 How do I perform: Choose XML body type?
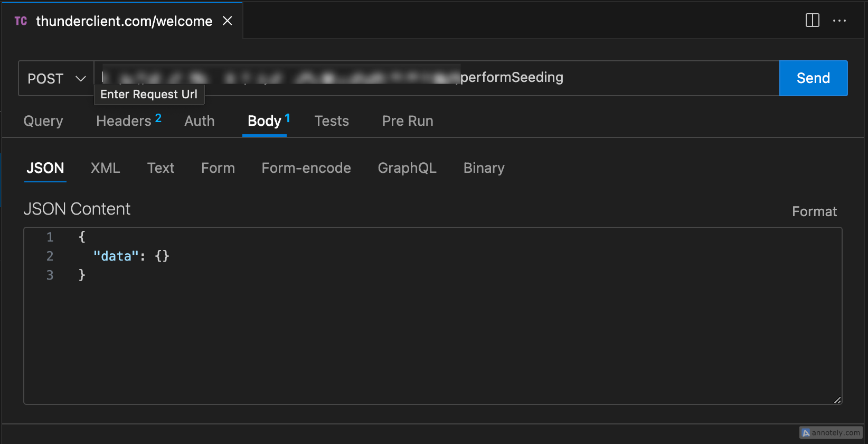click(106, 168)
